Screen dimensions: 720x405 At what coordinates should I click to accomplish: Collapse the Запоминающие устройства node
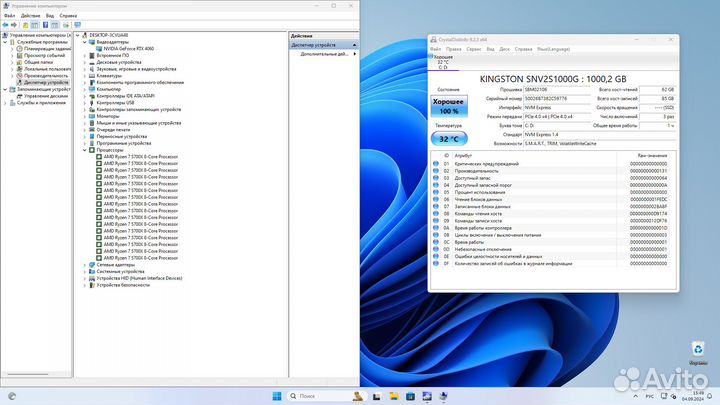tap(6, 89)
